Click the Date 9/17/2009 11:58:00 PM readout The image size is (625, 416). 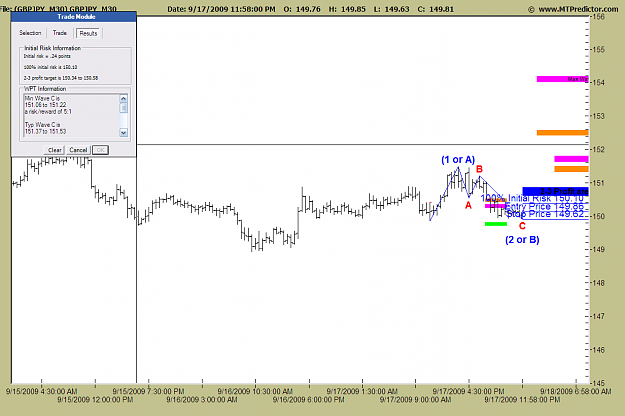(221, 9)
